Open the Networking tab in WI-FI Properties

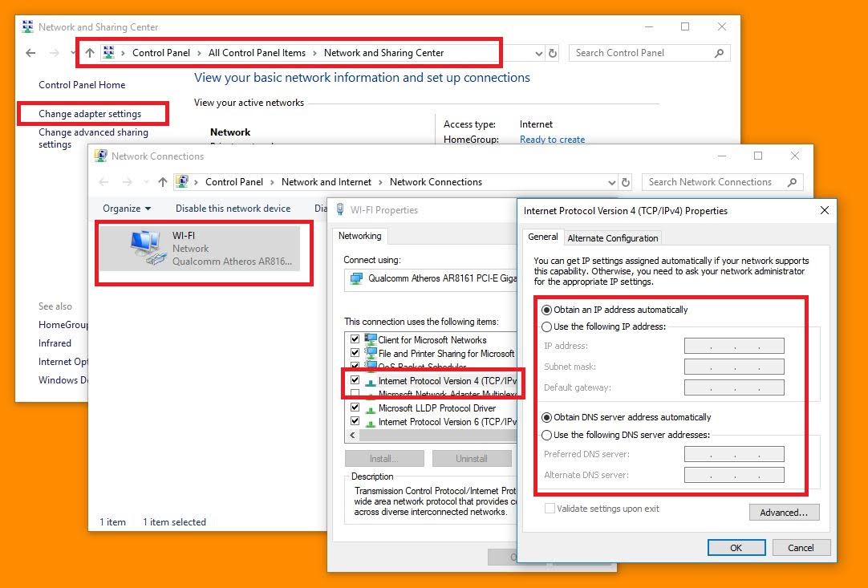[x=360, y=236]
